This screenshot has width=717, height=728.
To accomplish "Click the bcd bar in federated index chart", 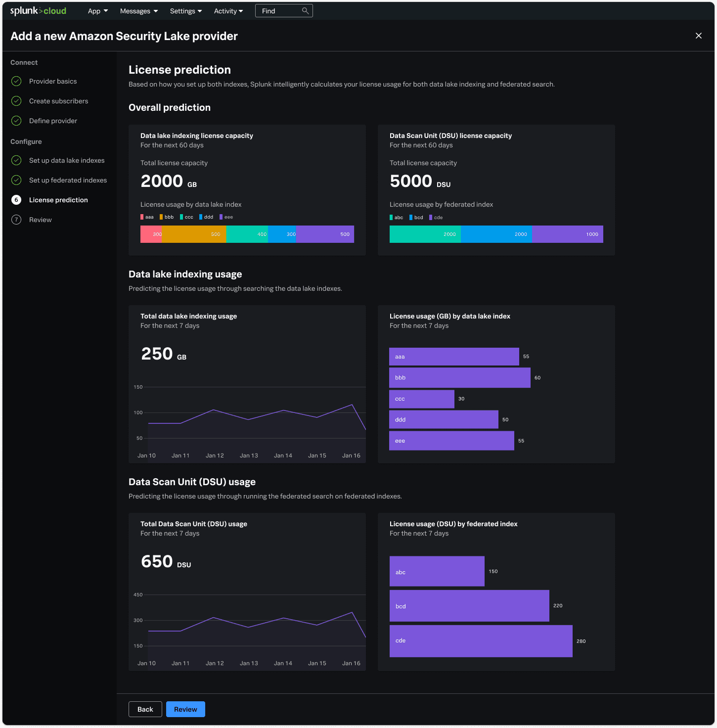I will click(x=469, y=606).
